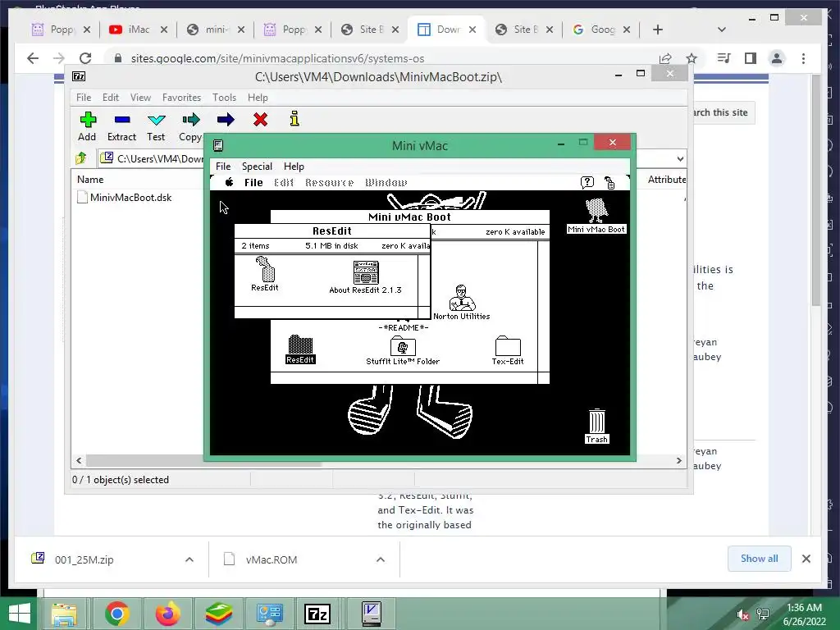
Task: Close the Chrome downloads bar
Action: click(x=806, y=559)
